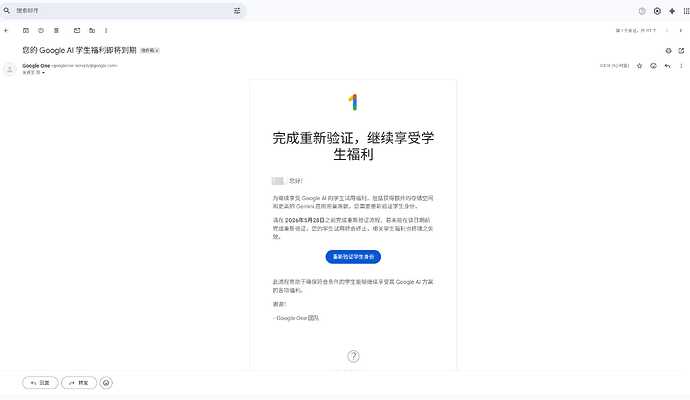Go to the newer conversation arrow
Viewport: 690px width, 400px height.
coord(667,30)
